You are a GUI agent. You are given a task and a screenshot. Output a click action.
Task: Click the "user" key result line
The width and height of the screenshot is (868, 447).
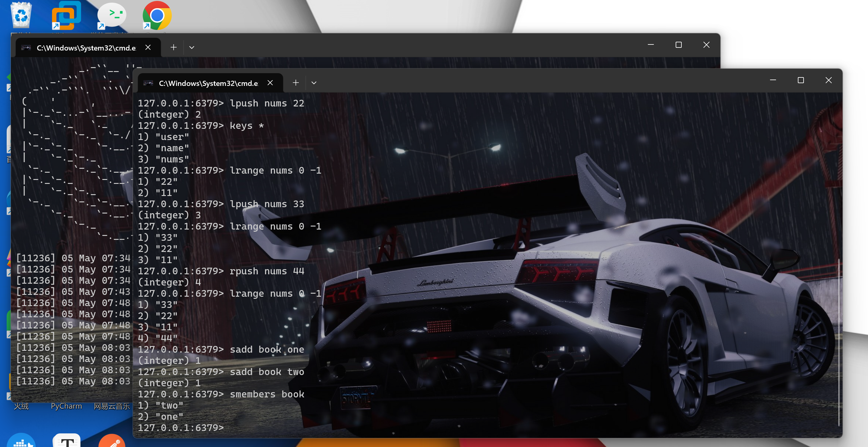[163, 136]
